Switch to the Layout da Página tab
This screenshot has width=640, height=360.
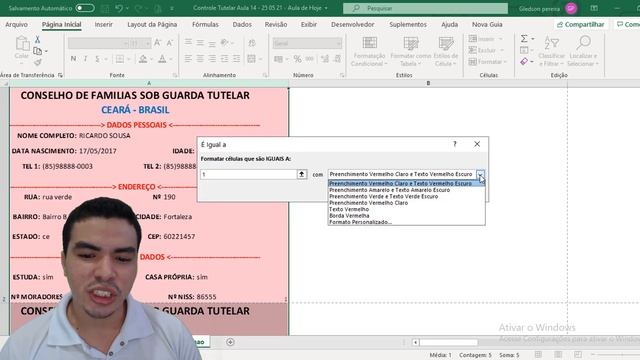[152, 24]
